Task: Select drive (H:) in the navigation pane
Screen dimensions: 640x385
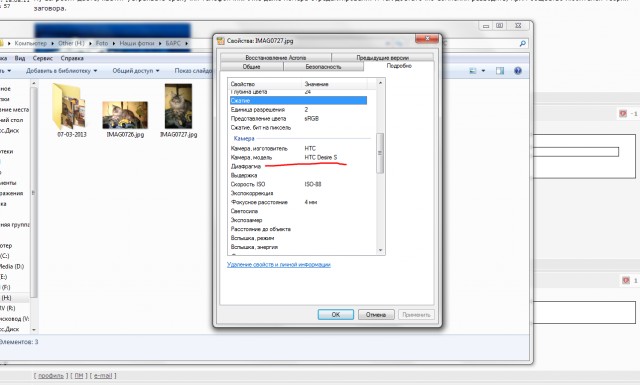Action: tap(6, 298)
